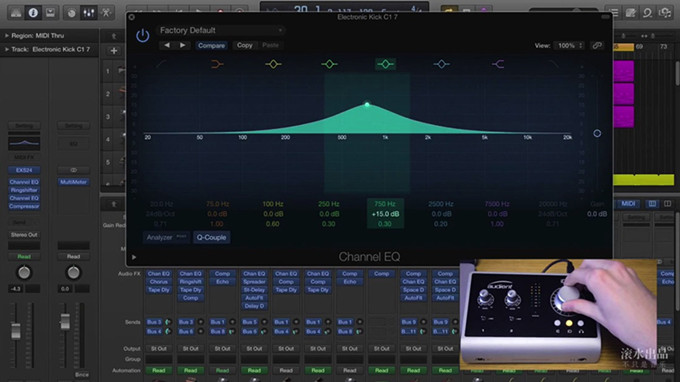Viewport: 680px width, 382px height.
Task: Open the View 100% size dropdown
Action: [569, 46]
